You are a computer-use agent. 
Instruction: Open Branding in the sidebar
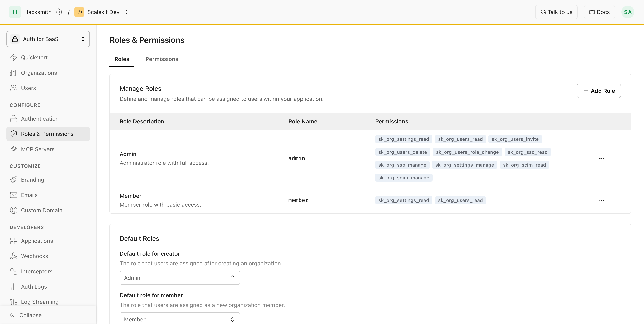click(x=48, y=180)
